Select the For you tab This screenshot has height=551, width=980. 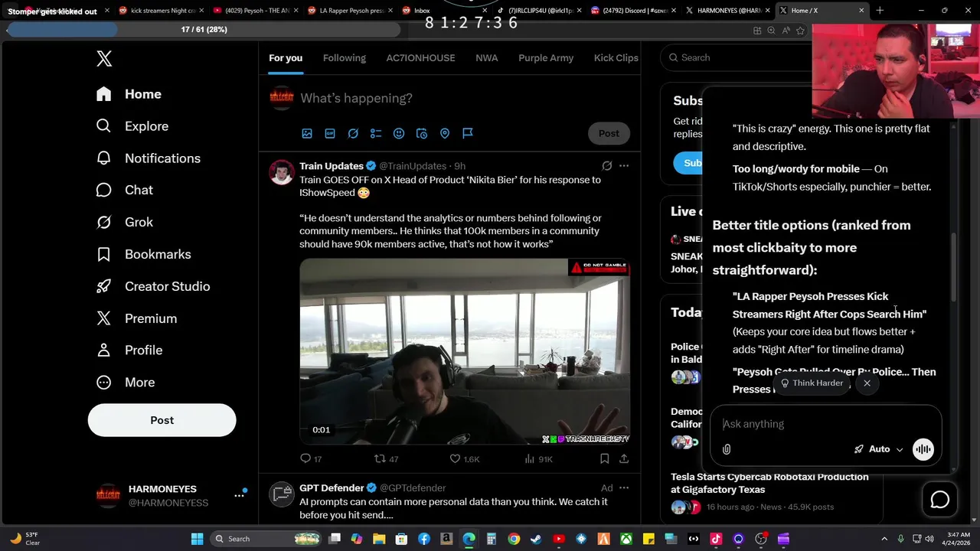click(x=286, y=58)
